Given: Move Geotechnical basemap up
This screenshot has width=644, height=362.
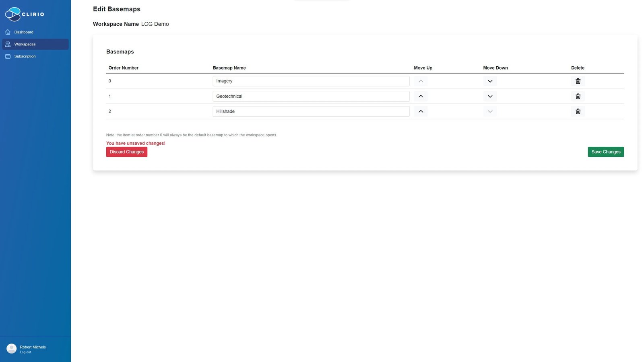Looking at the screenshot, I should pos(421,96).
